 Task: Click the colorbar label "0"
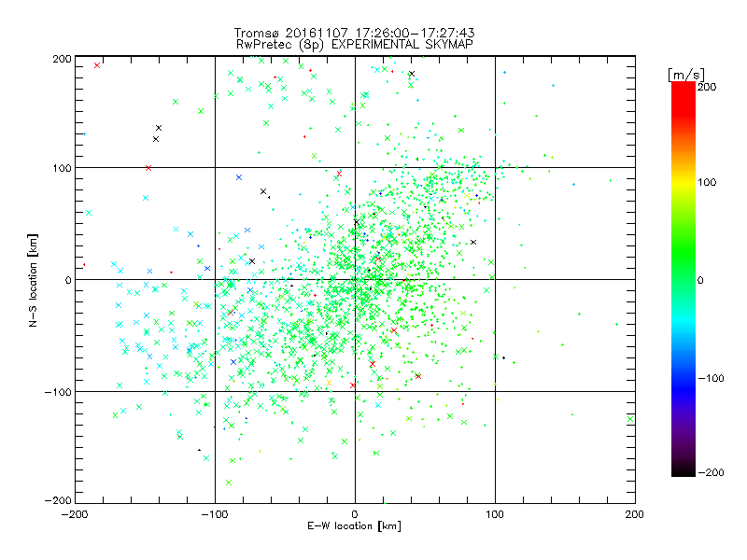click(x=700, y=280)
